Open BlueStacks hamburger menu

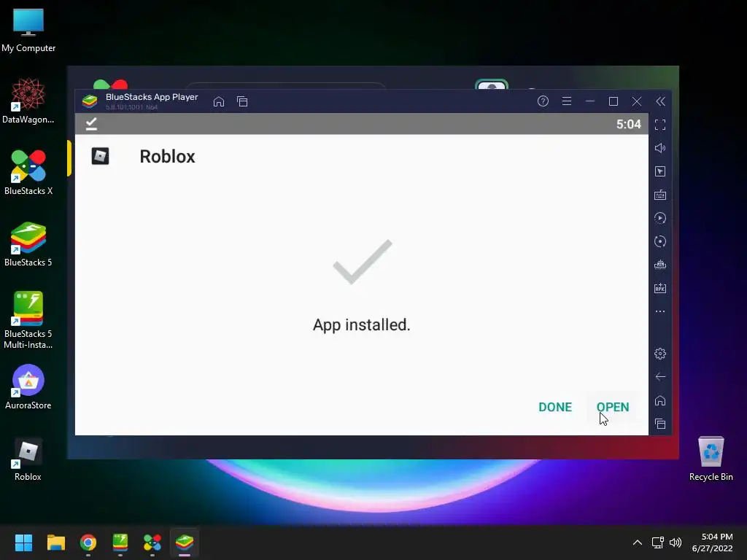click(566, 101)
